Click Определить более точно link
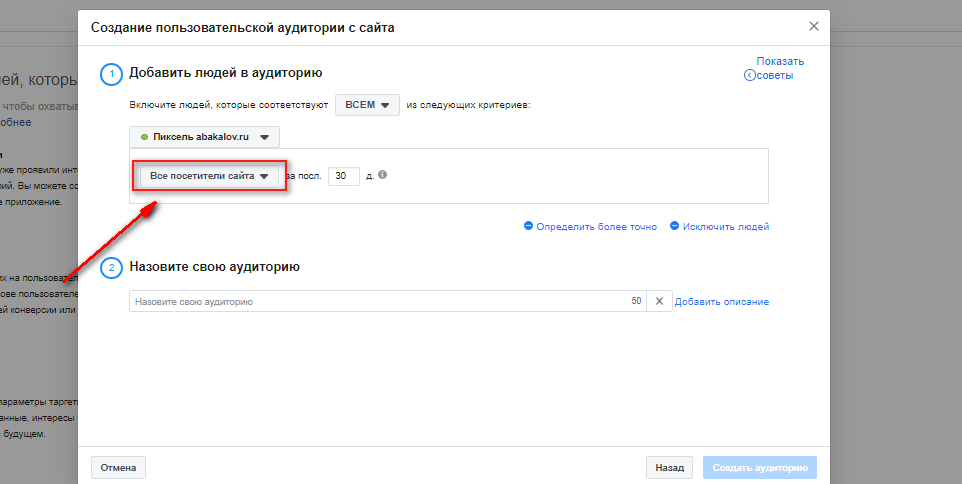Image resolution: width=962 pixels, height=484 pixels. point(596,226)
